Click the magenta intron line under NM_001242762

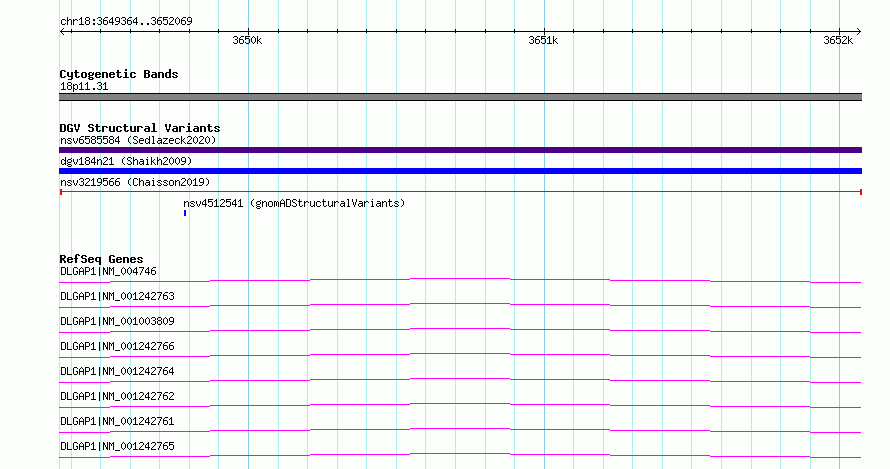460,404
